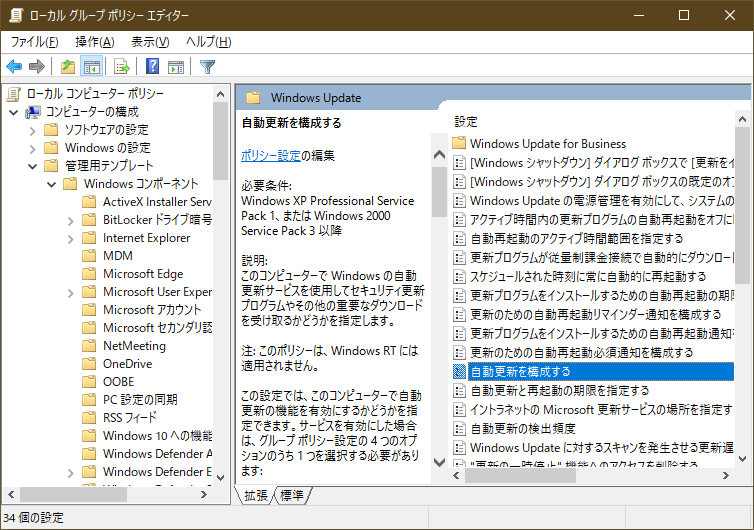Click folder icon next to RSS フィード
This screenshot has width=754, height=530.
[89, 418]
